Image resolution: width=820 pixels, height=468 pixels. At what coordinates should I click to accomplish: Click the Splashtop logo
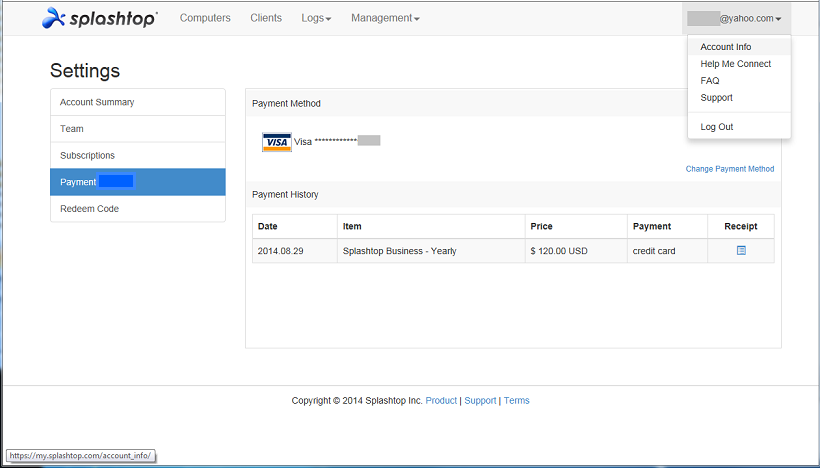pyautogui.click(x=99, y=18)
